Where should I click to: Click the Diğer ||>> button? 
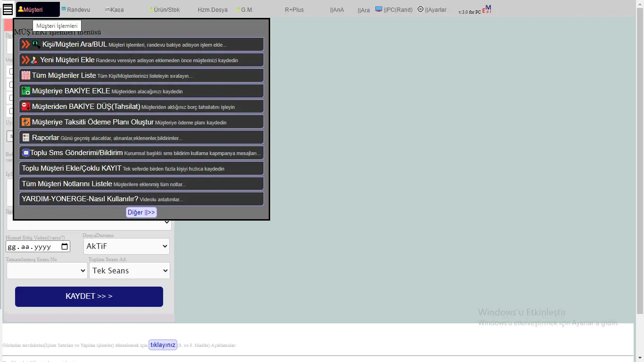tap(141, 212)
